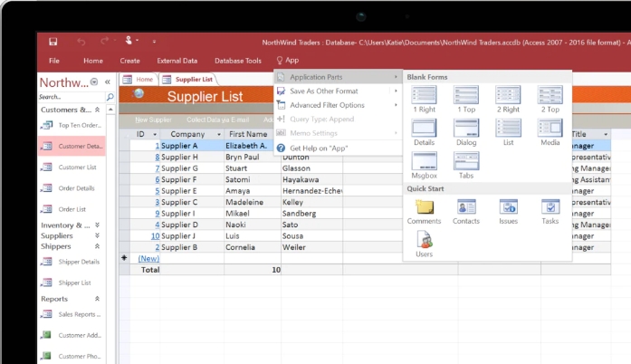The height and width of the screenshot is (364, 631).
Task: Open supplier record ID 8 link
Action: [158, 157]
